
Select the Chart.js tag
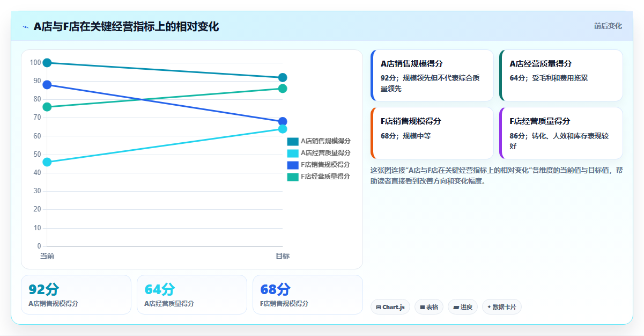point(390,307)
